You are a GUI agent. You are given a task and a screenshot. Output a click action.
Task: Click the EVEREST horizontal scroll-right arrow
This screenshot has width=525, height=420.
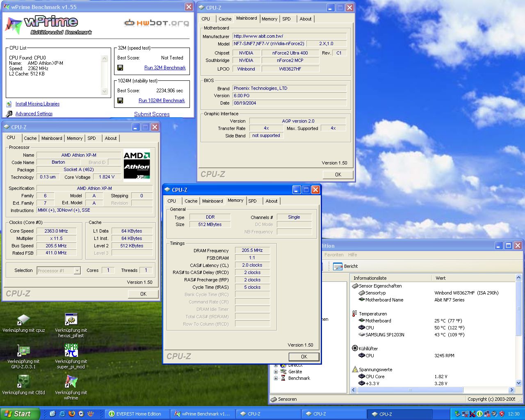[x=511, y=390]
